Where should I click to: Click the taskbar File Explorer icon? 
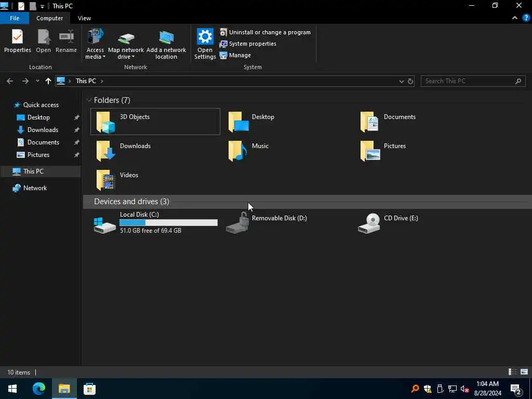(64, 389)
